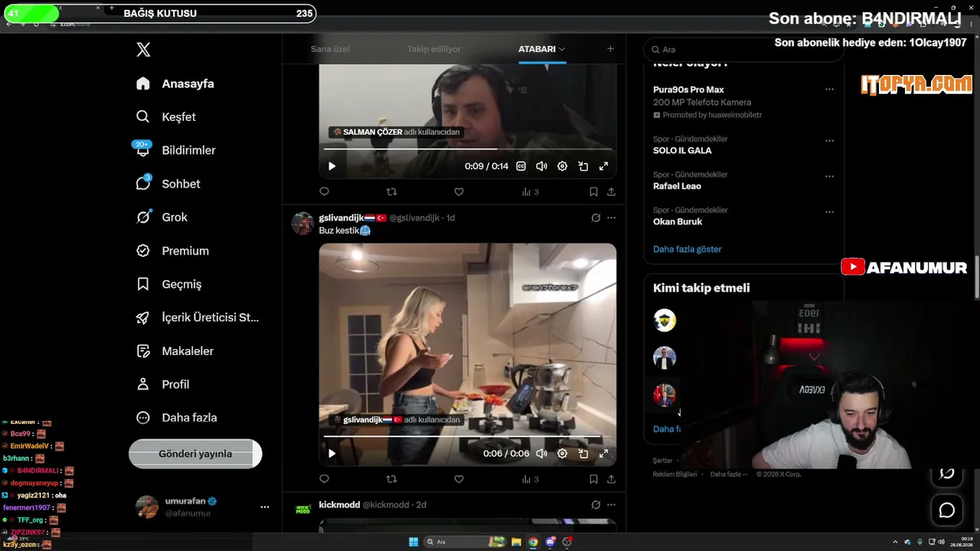Click Daha fazla göster under trends
This screenshot has height=551, width=980.
pos(688,249)
